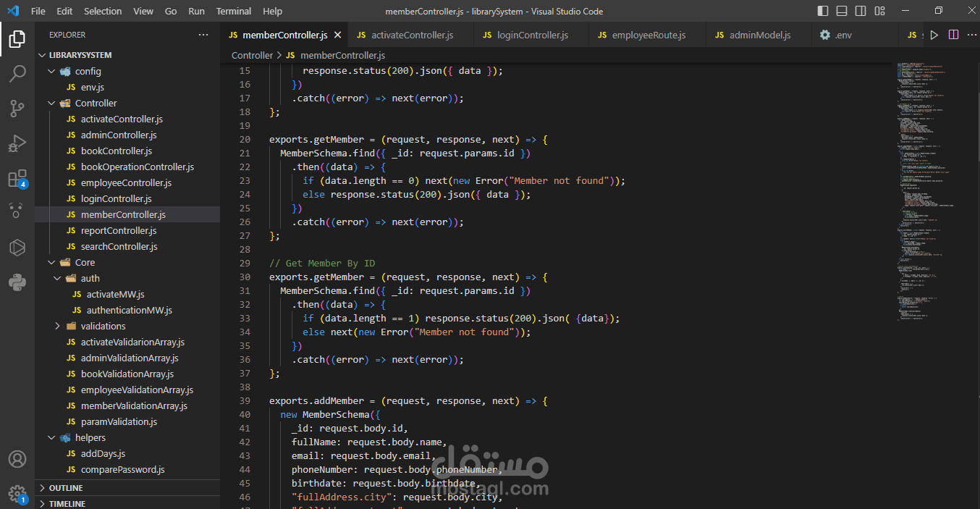Open the View menu

(x=143, y=11)
